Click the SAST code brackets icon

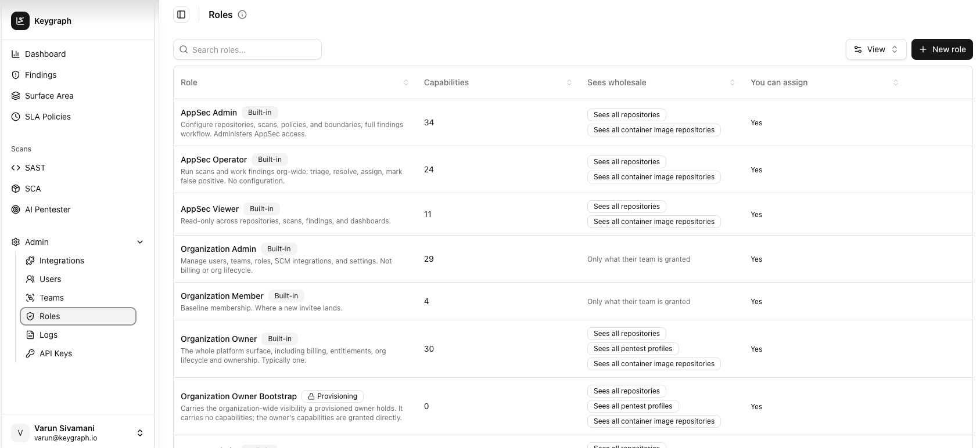[16, 168]
